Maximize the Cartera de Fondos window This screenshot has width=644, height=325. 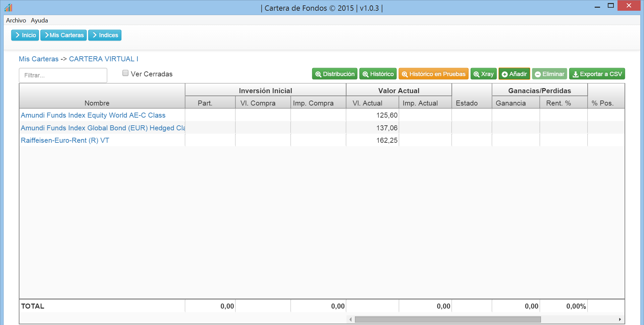(611, 6)
